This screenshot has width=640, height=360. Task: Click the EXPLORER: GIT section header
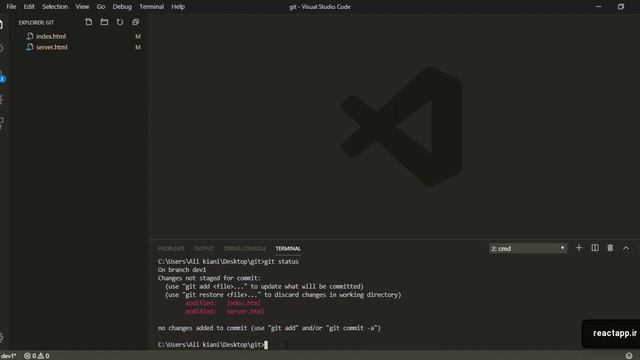[x=36, y=22]
